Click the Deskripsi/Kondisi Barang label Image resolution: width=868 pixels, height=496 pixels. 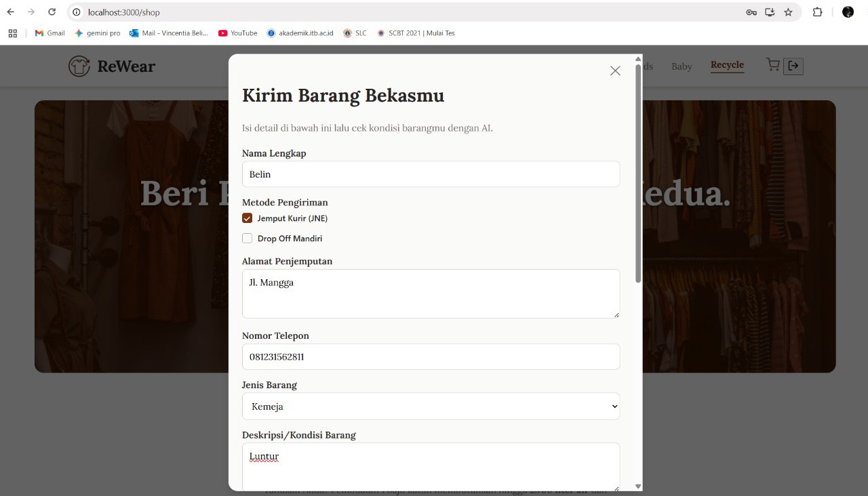coord(299,435)
